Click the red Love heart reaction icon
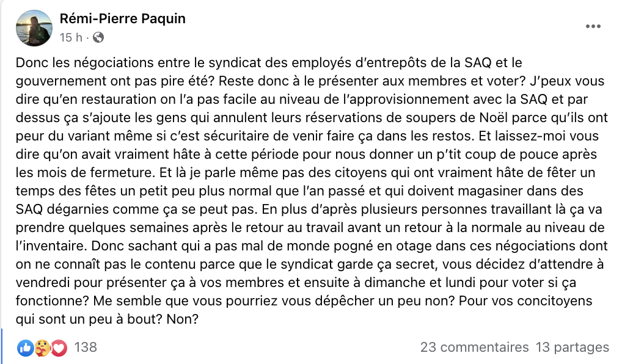 59,348
